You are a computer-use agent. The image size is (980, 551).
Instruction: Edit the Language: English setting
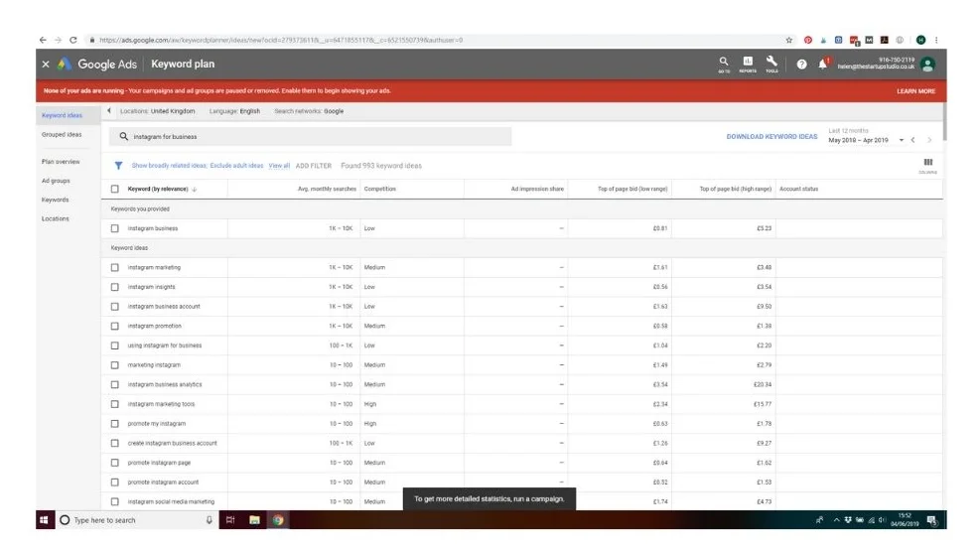click(234, 111)
